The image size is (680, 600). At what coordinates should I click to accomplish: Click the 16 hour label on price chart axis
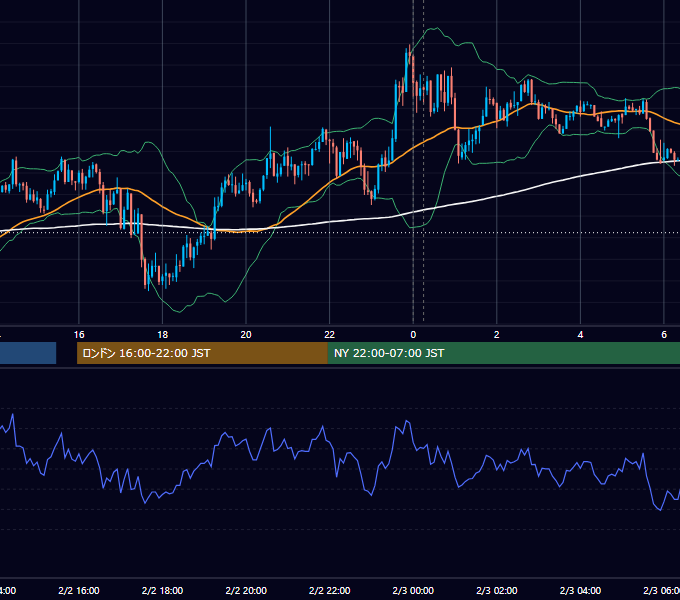[x=79, y=335]
